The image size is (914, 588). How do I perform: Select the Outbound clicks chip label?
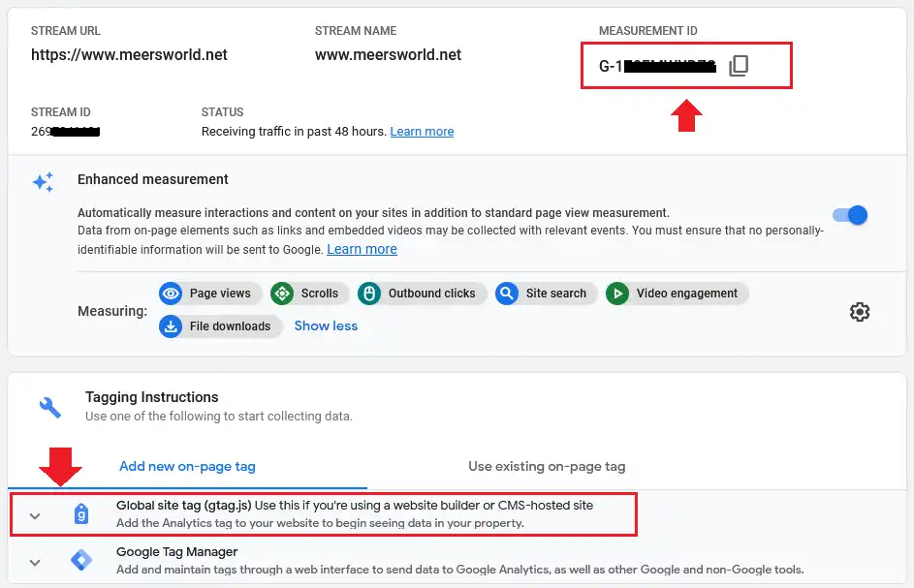pos(432,294)
